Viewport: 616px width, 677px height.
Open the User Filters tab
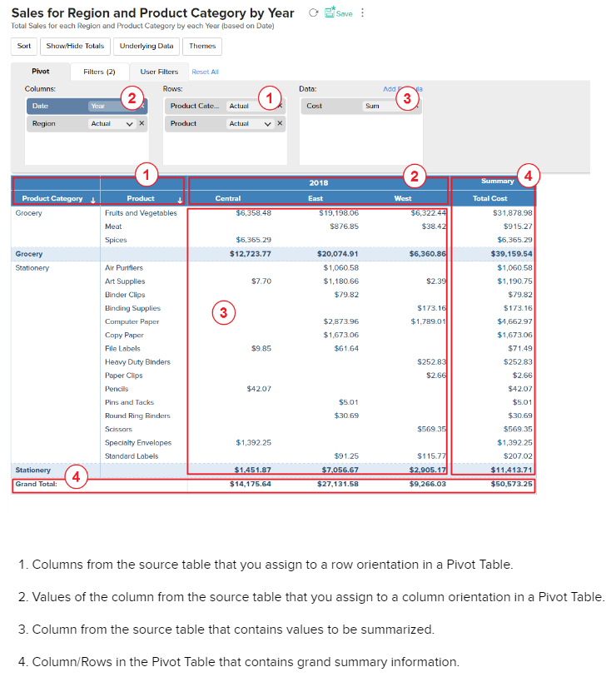[159, 72]
